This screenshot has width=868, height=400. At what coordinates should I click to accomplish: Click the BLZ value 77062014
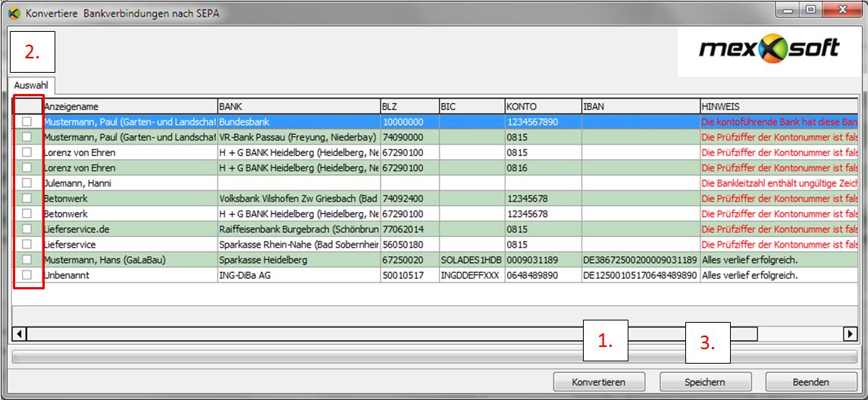click(x=409, y=229)
